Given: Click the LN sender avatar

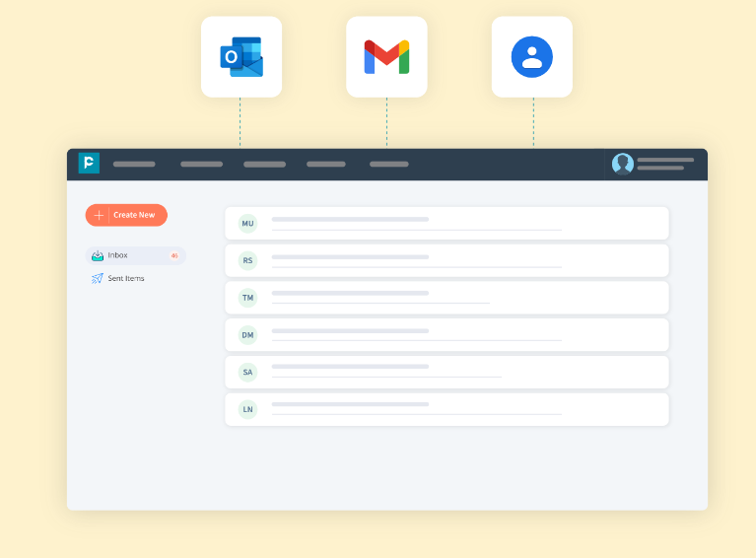Looking at the screenshot, I should pos(247,409).
